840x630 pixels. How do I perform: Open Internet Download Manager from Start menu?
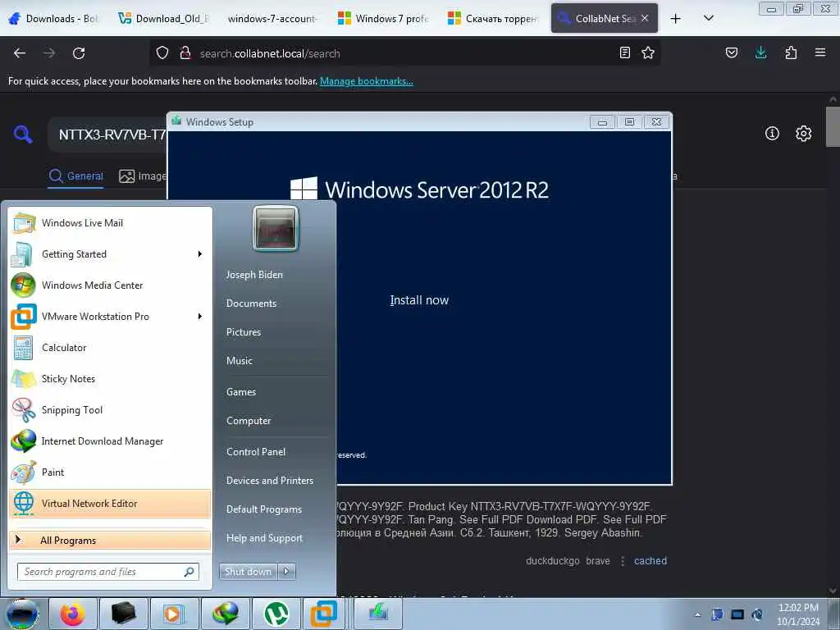[x=110, y=441]
